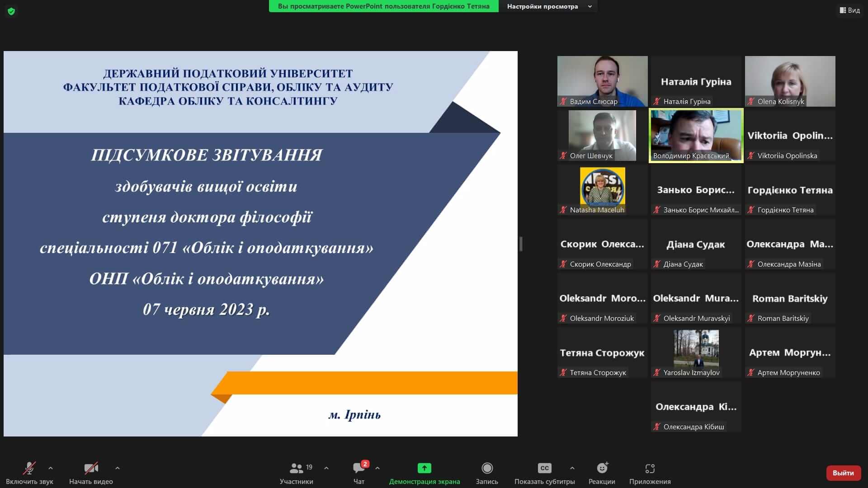Click the green PowerPoint sharing notification banner

pos(383,6)
